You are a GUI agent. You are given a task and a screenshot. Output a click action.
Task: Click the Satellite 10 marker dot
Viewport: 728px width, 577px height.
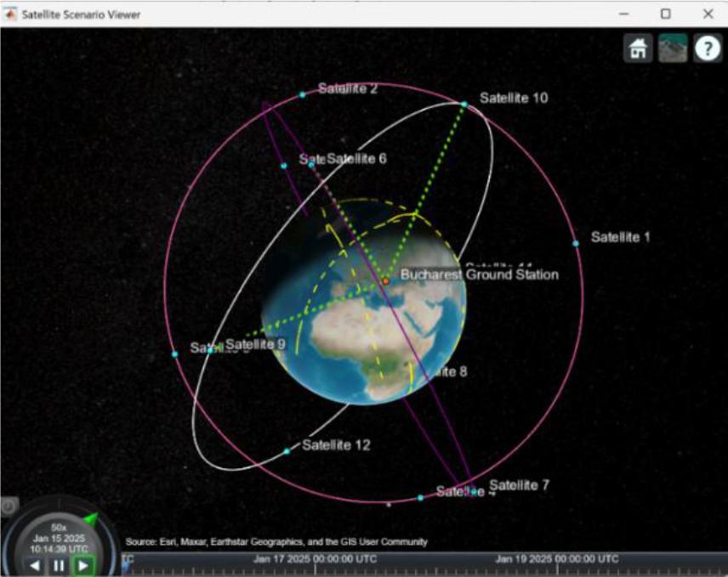[x=464, y=105]
